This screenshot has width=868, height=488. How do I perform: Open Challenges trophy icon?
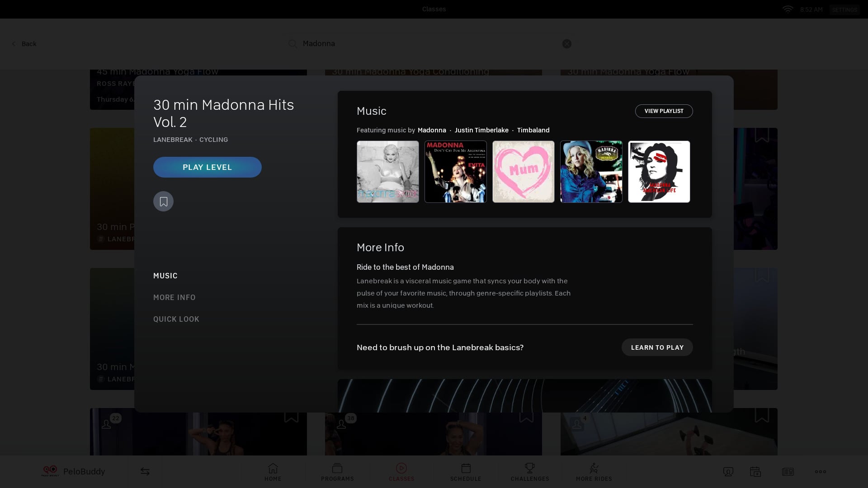point(530,468)
